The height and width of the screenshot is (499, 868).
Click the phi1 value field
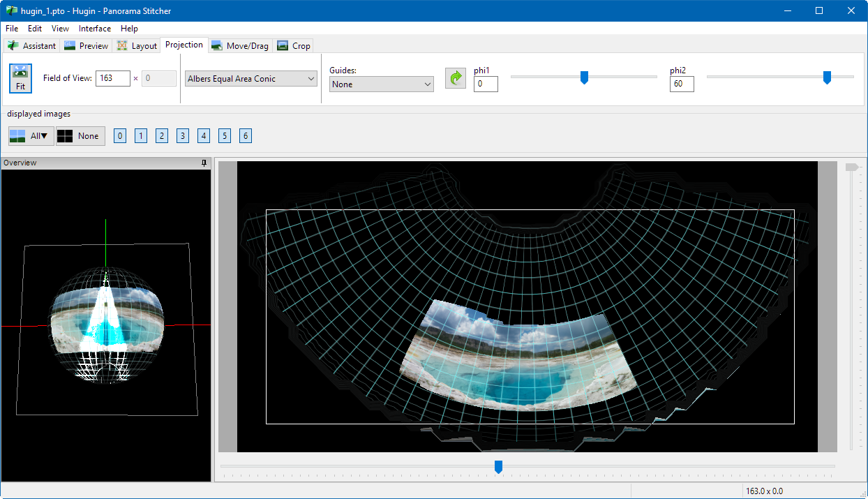(x=486, y=84)
